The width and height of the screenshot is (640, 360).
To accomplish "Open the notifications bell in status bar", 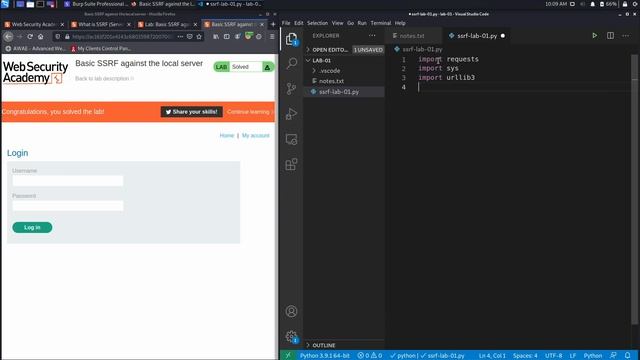I will [x=628, y=356].
